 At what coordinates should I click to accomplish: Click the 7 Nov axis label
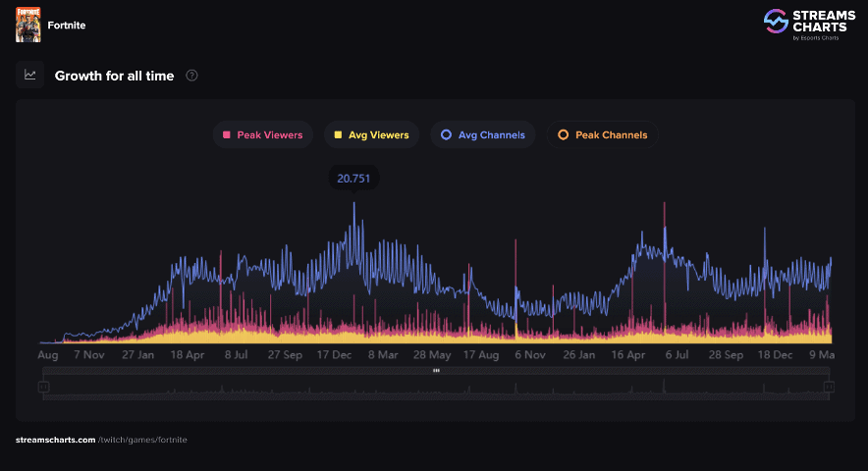89,355
